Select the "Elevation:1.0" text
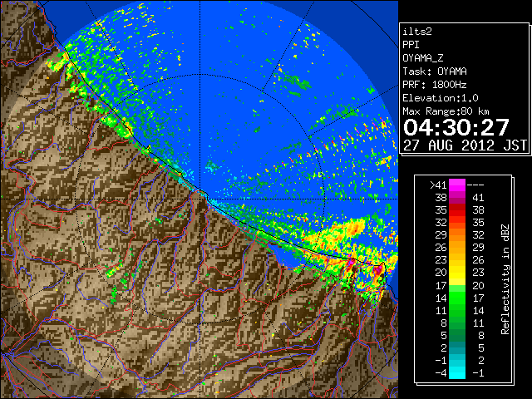The height and width of the screenshot is (399, 532). pos(441,98)
